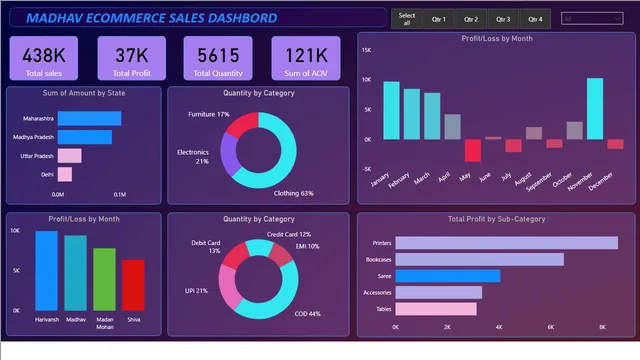Image resolution: width=640 pixels, height=360 pixels.
Task: Click the Profit/Loss by Month title above monthly chart
Action: (497, 38)
